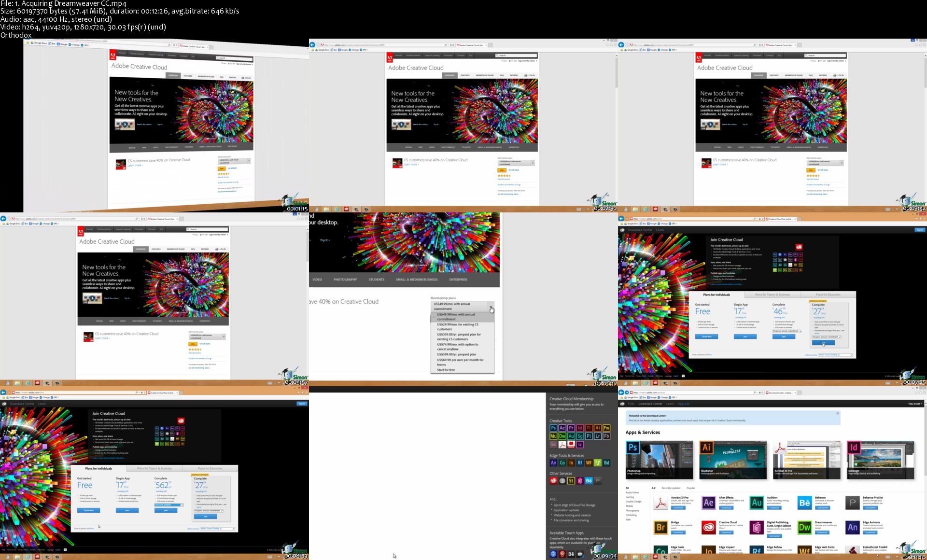The image size is (927, 560).
Task: Click the Lr Lightroom icon under Creative Tools
Action: click(x=598, y=436)
